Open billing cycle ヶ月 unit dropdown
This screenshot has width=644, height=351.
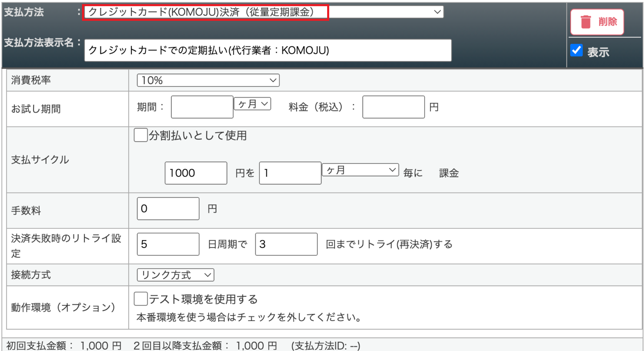pyautogui.click(x=360, y=170)
